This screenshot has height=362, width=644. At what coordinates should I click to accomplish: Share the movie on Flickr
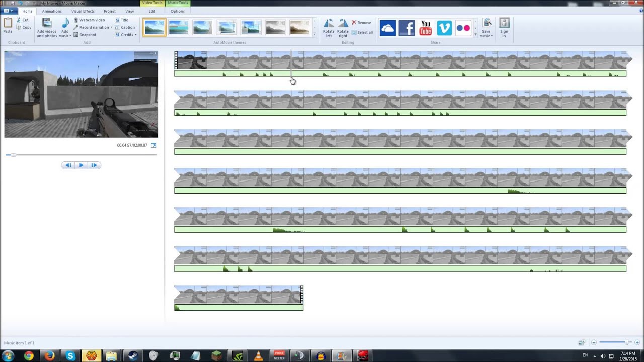463,28
